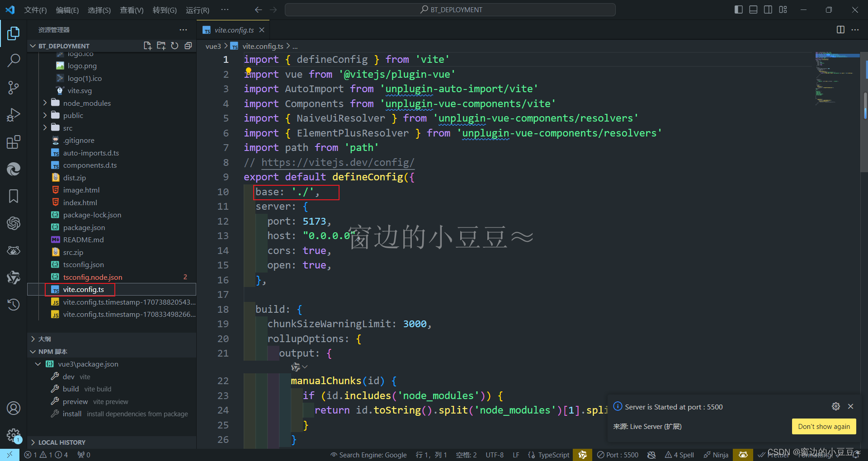This screenshot has height=461, width=868.
Task: Open editor more actions ellipsis
Action: 855,30
